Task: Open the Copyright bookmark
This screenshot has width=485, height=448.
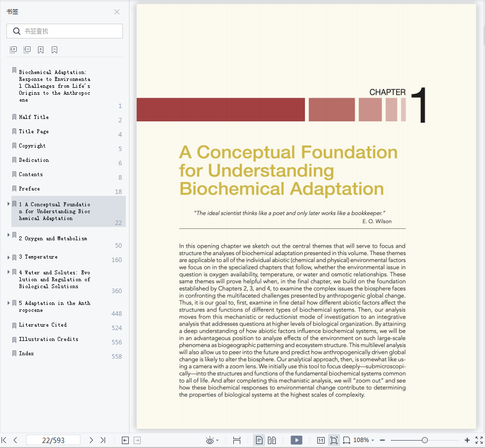Action: [32, 146]
